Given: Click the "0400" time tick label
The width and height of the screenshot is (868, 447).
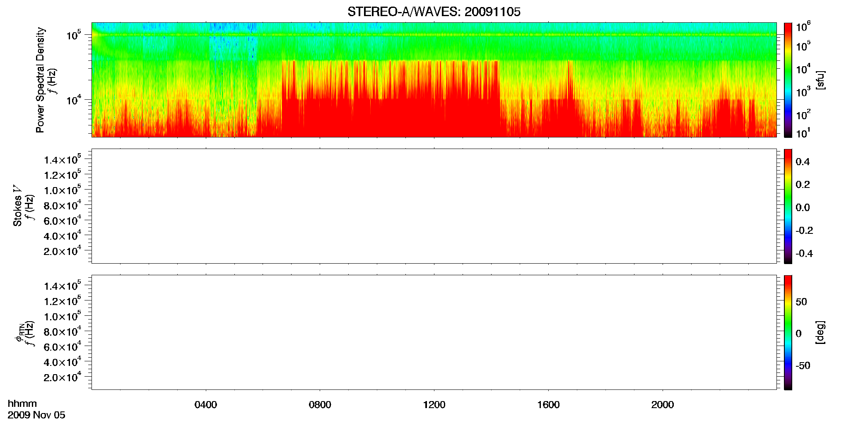Looking at the screenshot, I should tap(206, 404).
